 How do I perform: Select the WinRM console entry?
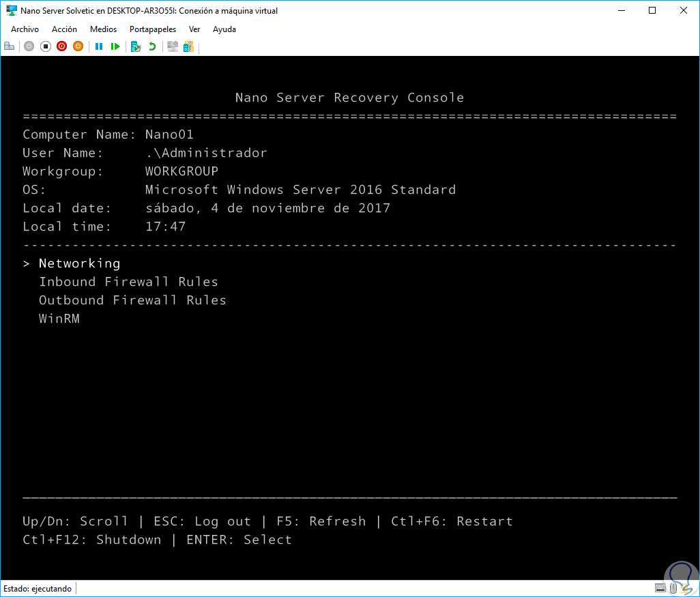click(x=59, y=319)
